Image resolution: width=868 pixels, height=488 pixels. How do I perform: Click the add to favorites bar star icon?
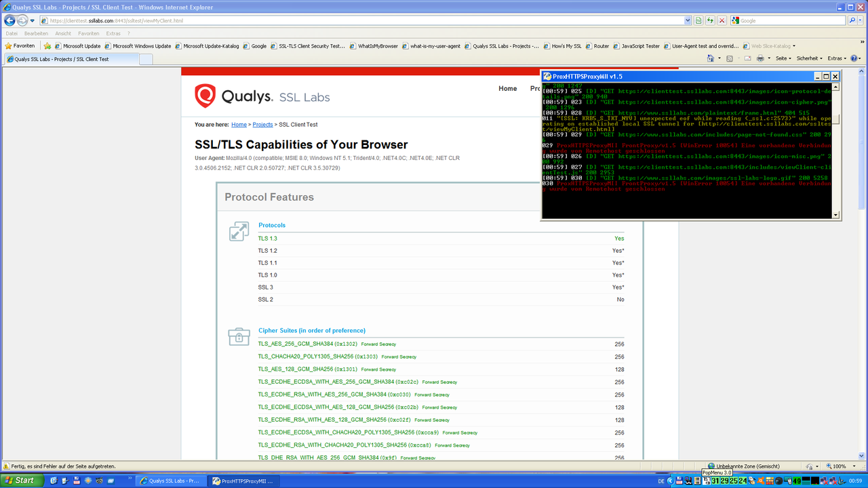click(x=47, y=46)
